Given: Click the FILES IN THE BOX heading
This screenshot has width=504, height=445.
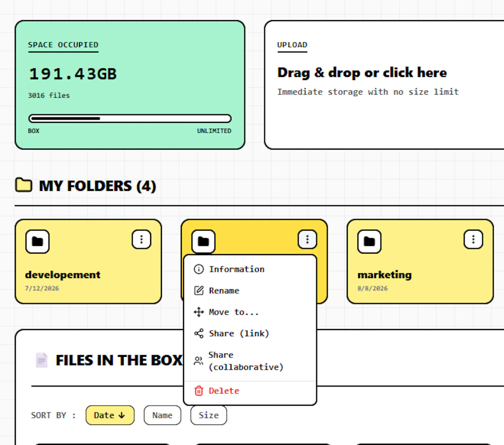Looking at the screenshot, I should click(119, 360).
